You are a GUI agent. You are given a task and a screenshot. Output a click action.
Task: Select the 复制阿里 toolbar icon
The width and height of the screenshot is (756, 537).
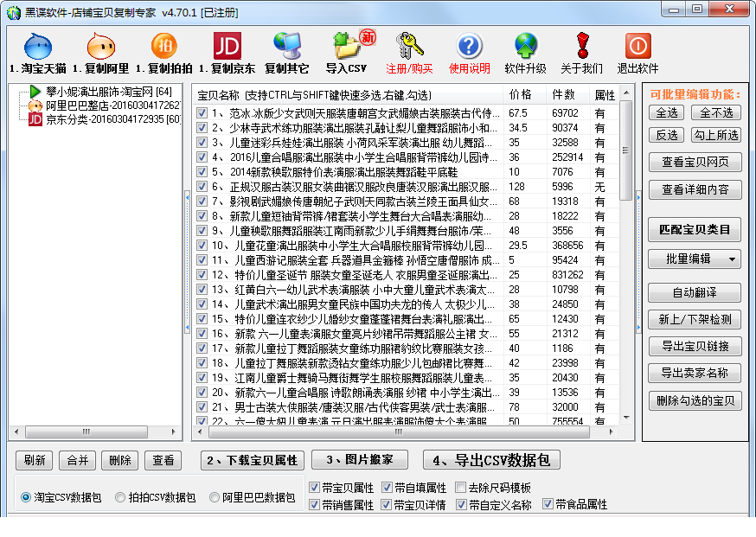(x=100, y=47)
